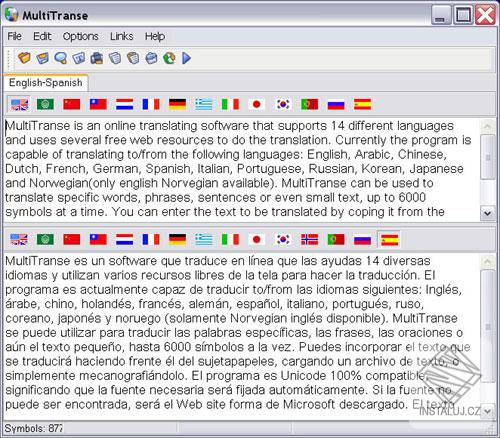Click translation pane scrollbar up arrow
This screenshot has height=438, width=500.
click(x=487, y=262)
